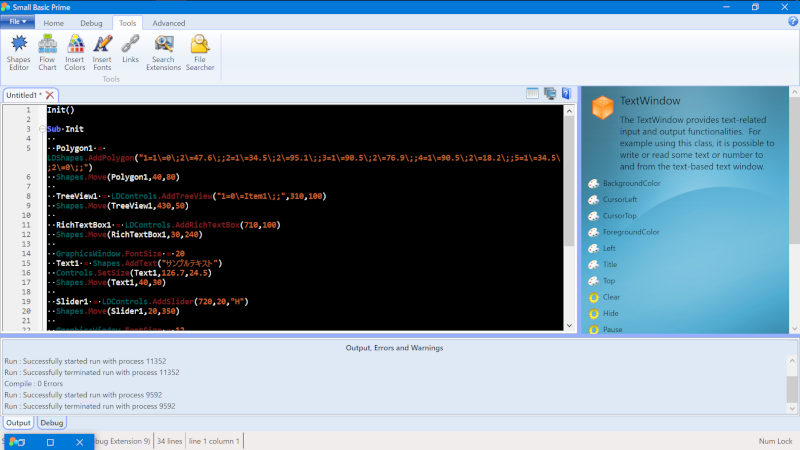Click the code editor scrollbar down arrow

569,326
